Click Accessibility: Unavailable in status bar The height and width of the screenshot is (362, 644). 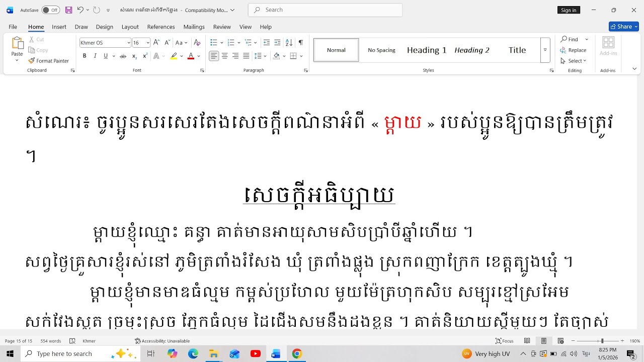coord(162,341)
